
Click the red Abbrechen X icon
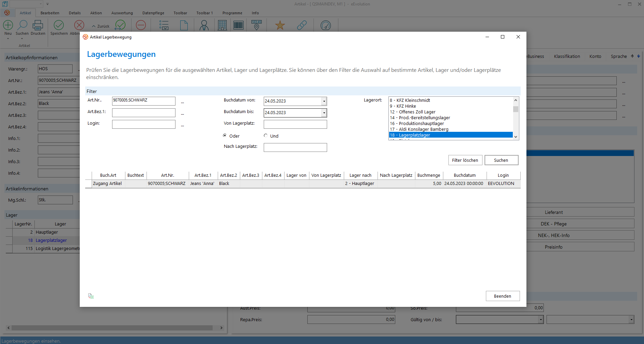(79, 25)
